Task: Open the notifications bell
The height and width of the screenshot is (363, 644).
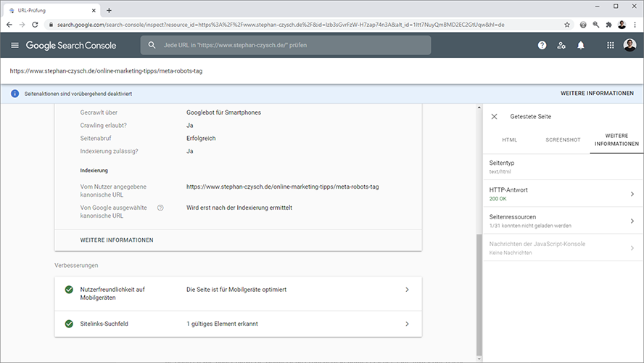Action: [580, 45]
